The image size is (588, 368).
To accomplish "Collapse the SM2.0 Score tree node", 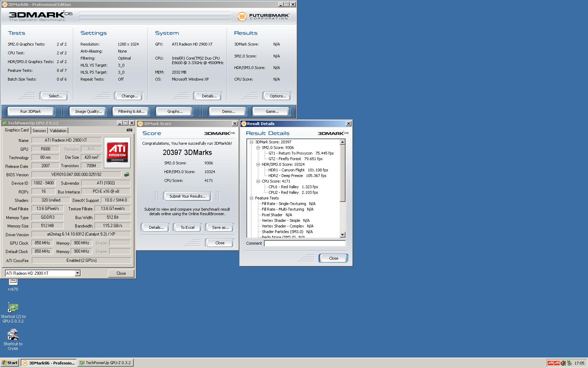I will coord(258,148).
